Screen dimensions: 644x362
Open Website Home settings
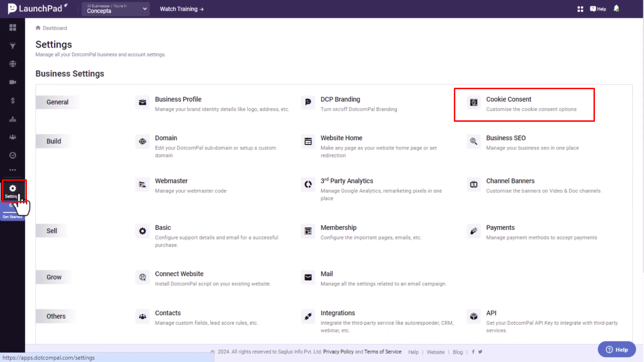[342, 138]
